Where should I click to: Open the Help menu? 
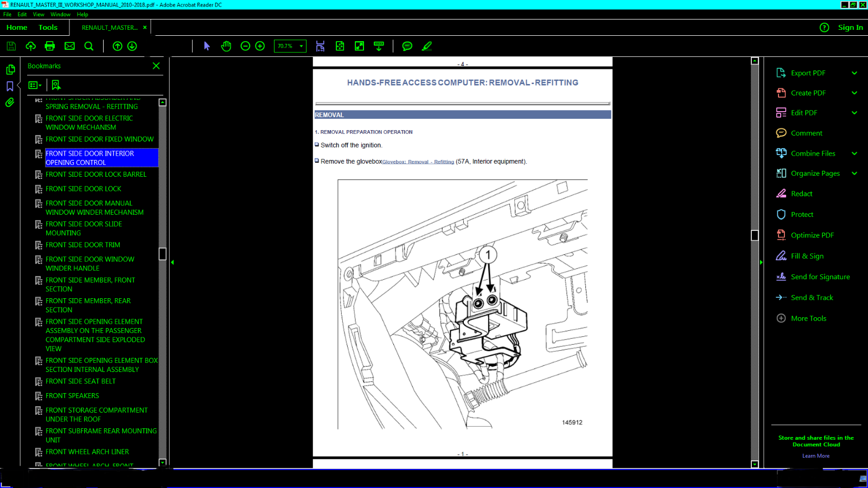coord(82,15)
